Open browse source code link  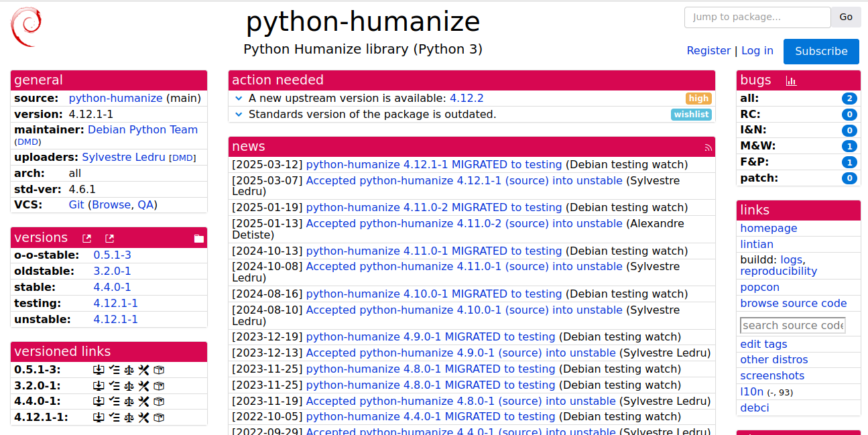click(794, 304)
